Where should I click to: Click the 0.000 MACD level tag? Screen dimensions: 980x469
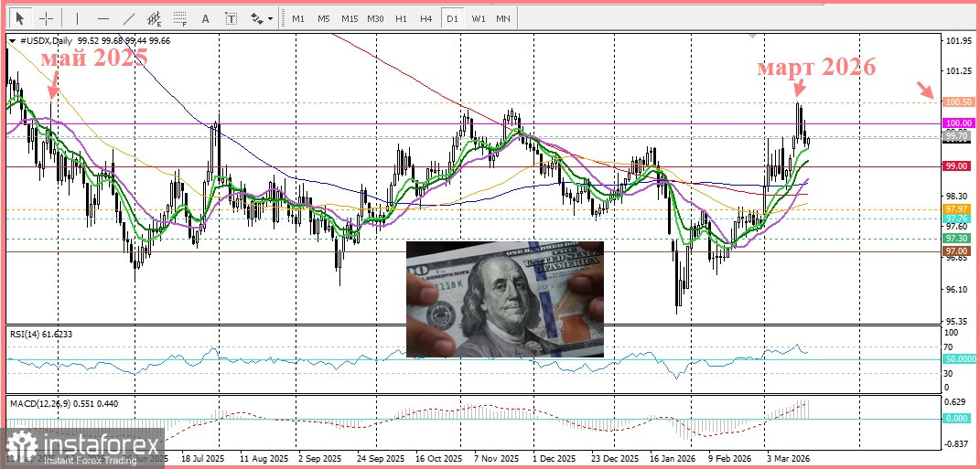point(959,418)
